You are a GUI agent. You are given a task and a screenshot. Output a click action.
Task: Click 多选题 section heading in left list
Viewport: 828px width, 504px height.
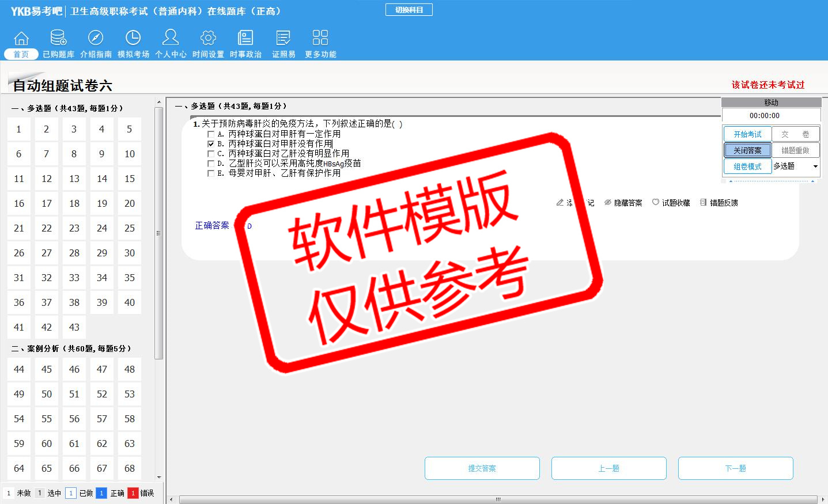click(67, 108)
